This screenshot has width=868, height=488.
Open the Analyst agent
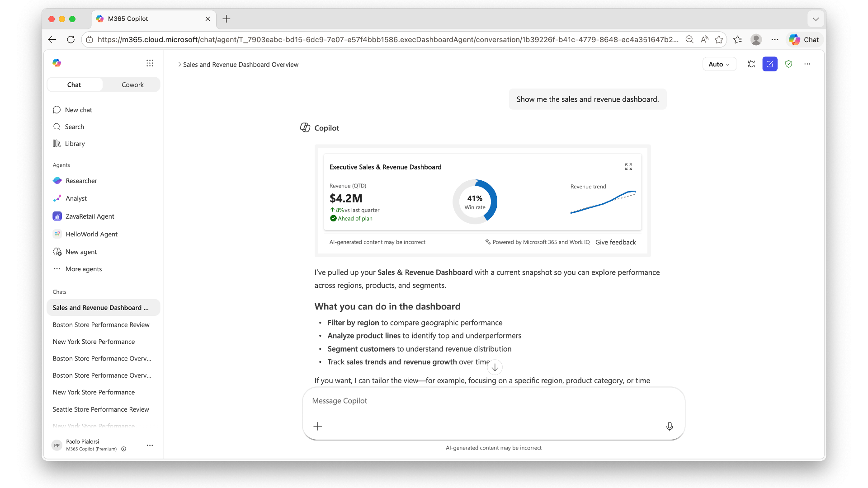tap(103, 198)
